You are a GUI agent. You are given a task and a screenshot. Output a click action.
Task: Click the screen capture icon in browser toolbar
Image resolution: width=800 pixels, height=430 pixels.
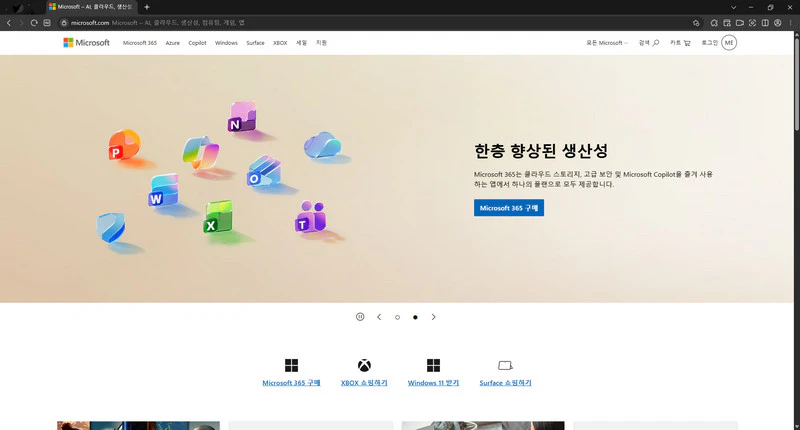[752, 22]
